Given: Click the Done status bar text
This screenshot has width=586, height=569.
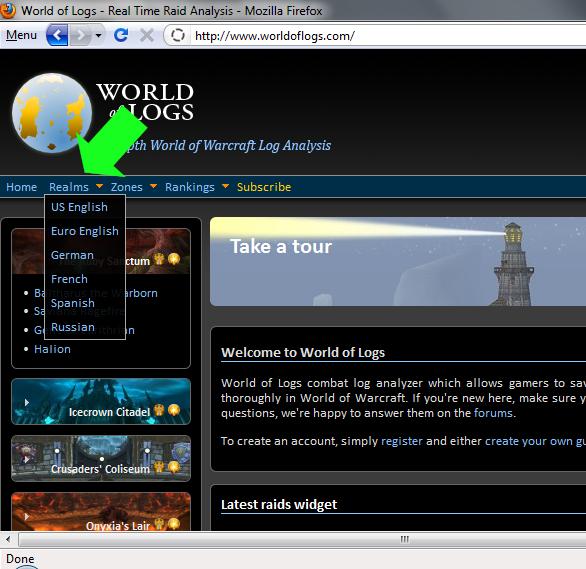Looking at the screenshot, I should pyautogui.click(x=20, y=559).
